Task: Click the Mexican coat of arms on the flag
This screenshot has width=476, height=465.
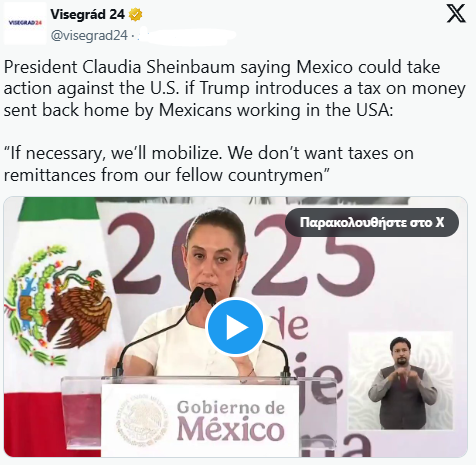Action: pos(58,305)
